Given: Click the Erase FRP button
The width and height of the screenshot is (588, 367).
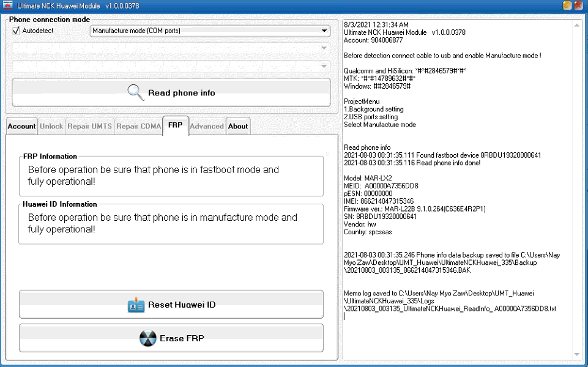Looking at the screenshot, I should click(x=171, y=338).
